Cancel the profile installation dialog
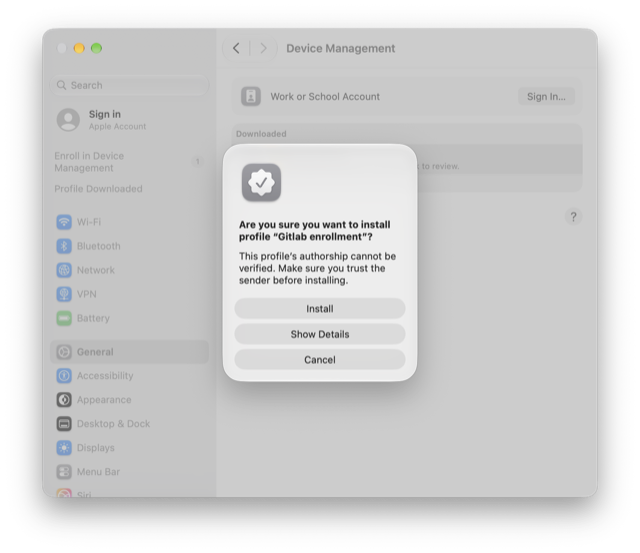 coord(320,360)
